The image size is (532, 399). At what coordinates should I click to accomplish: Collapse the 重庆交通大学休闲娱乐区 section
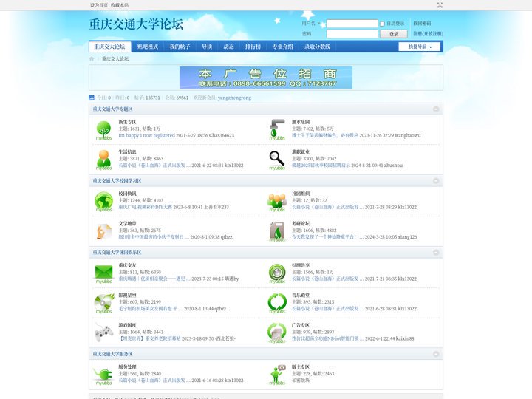click(436, 253)
